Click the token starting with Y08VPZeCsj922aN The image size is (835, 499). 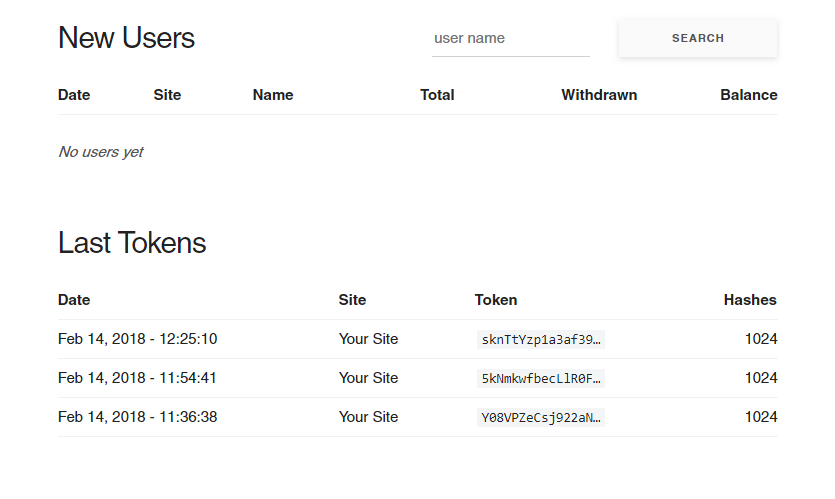pyautogui.click(x=541, y=418)
